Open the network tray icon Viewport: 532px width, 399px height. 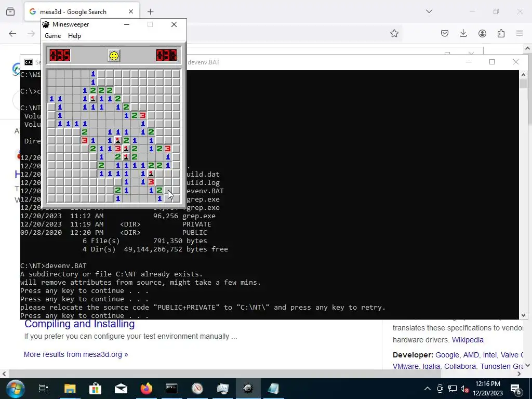pos(453,389)
